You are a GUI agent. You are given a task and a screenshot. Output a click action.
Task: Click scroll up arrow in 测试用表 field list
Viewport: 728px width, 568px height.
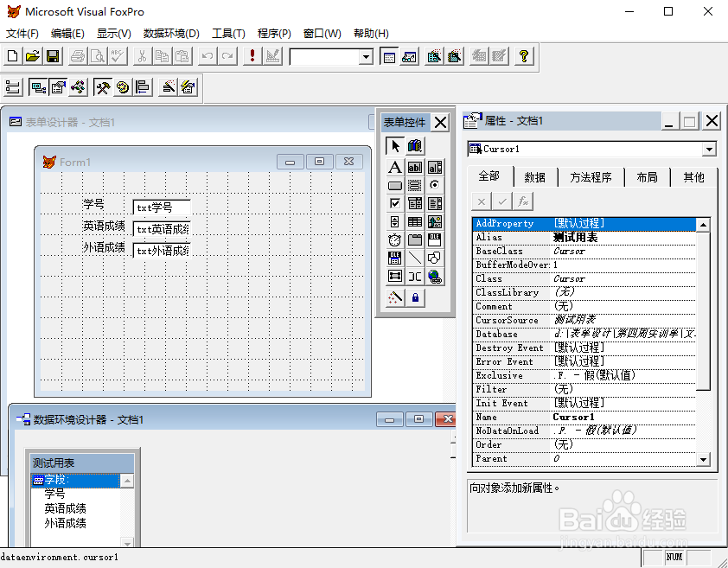tap(127, 481)
